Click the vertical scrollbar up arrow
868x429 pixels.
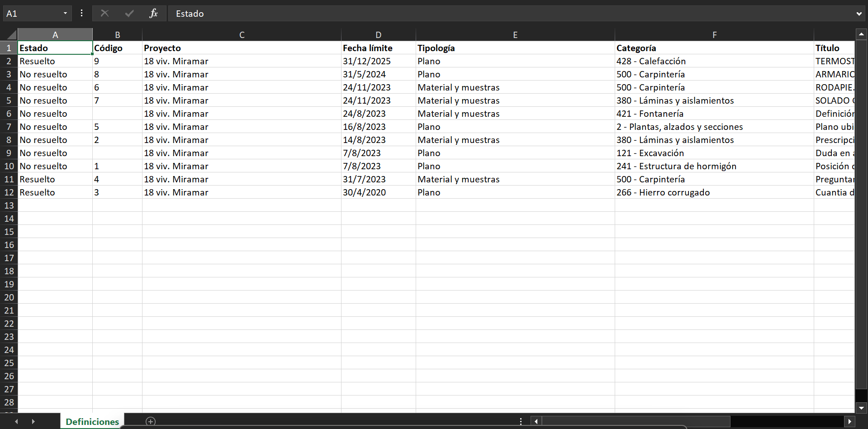click(861, 34)
